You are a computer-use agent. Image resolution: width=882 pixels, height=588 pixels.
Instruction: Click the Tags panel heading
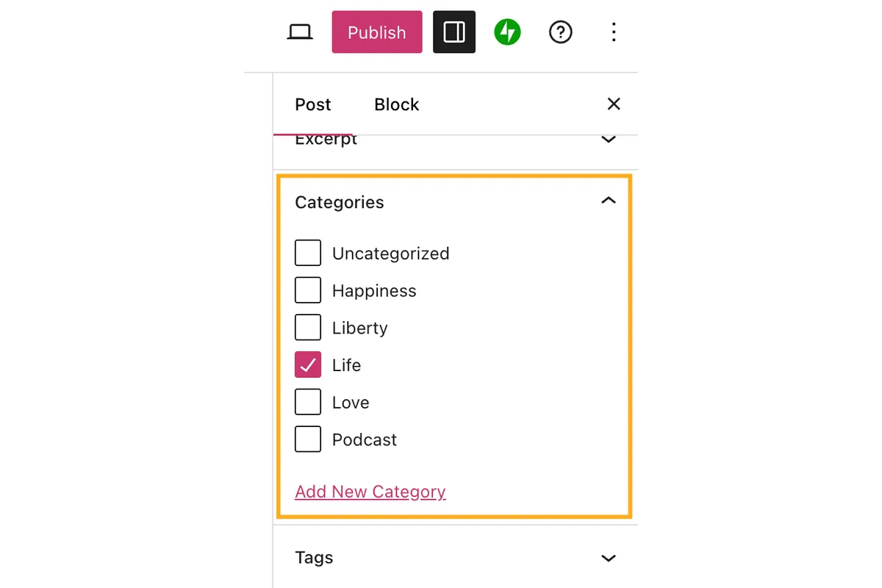click(314, 558)
